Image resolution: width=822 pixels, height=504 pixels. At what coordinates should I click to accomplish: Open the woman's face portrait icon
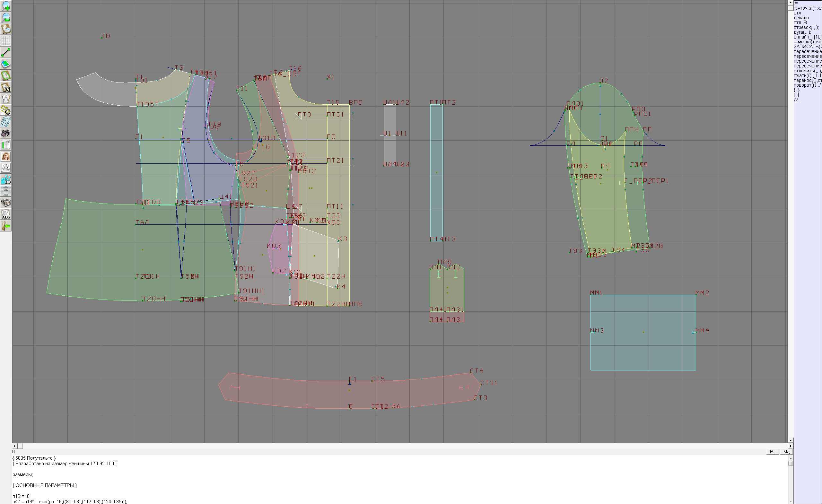(x=6, y=156)
